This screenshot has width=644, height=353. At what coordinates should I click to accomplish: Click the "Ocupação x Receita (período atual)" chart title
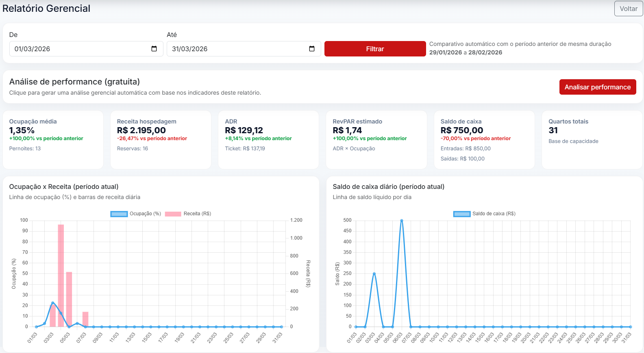tap(64, 187)
